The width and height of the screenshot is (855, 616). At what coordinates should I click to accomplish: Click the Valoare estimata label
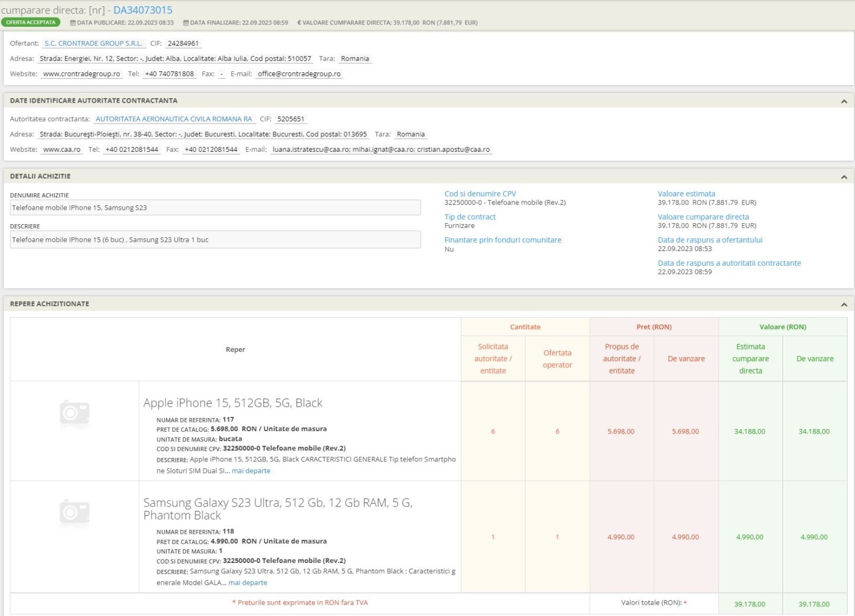pyautogui.click(x=686, y=194)
